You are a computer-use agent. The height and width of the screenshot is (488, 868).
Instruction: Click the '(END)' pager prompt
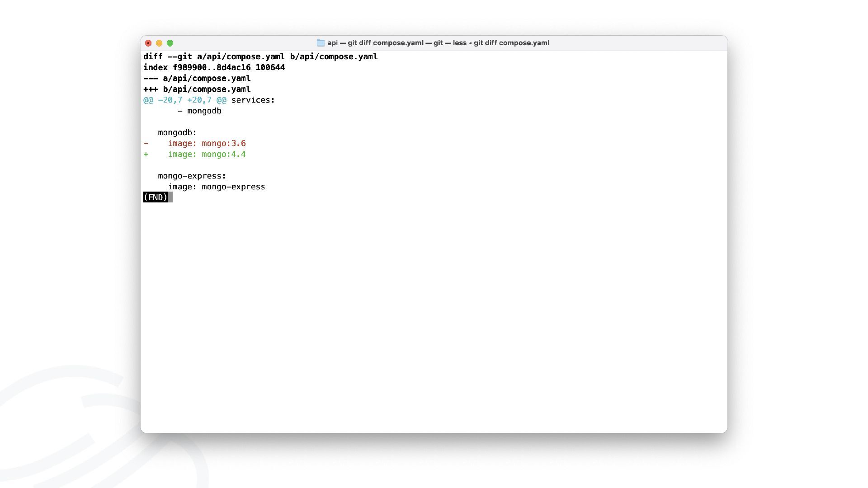156,197
